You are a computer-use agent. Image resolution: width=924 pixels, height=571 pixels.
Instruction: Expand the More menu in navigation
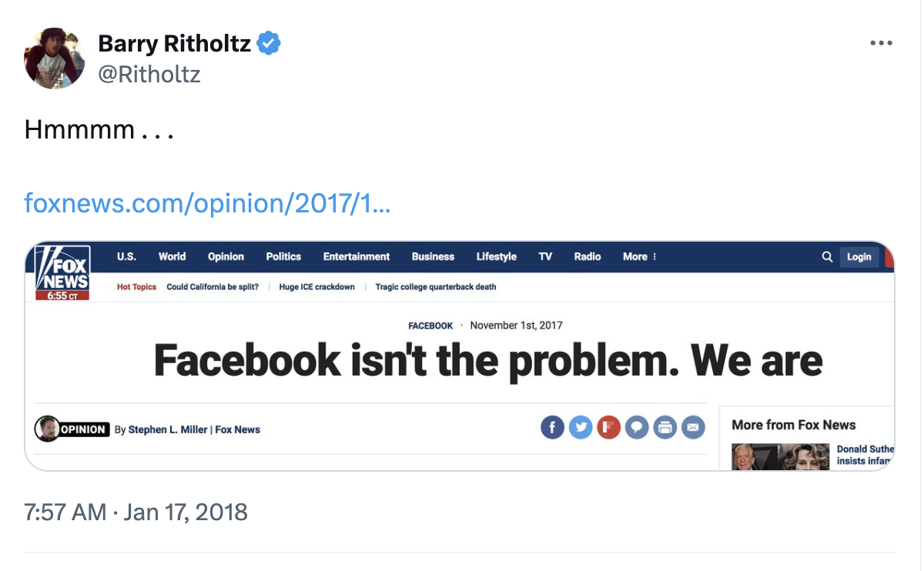639,257
